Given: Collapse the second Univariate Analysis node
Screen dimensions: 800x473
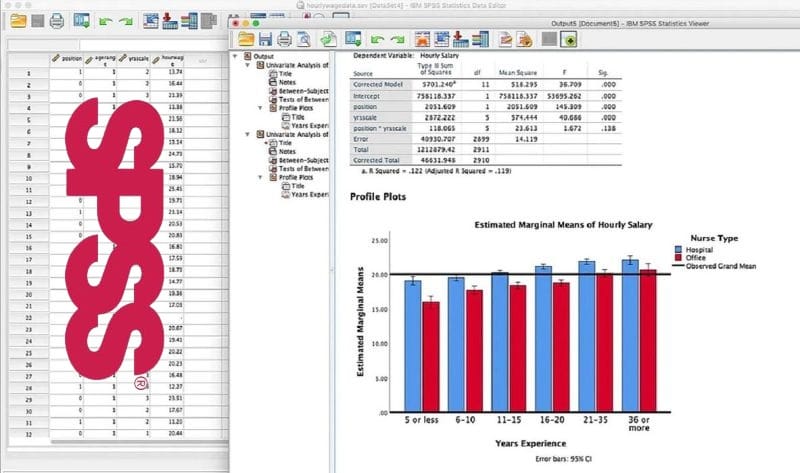Looking at the screenshot, I should tap(247, 134).
